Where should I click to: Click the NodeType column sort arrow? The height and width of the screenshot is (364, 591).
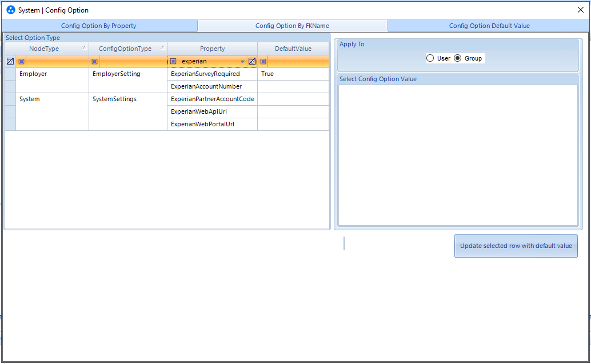coord(85,47)
